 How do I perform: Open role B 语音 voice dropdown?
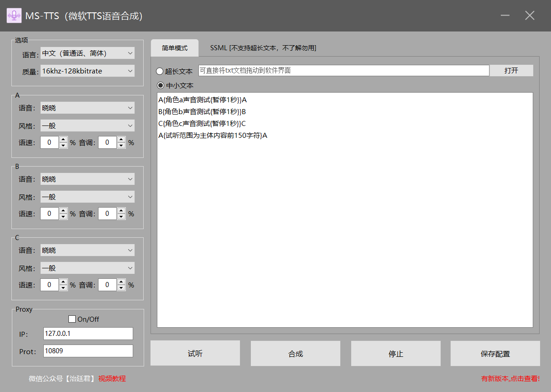click(x=88, y=179)
